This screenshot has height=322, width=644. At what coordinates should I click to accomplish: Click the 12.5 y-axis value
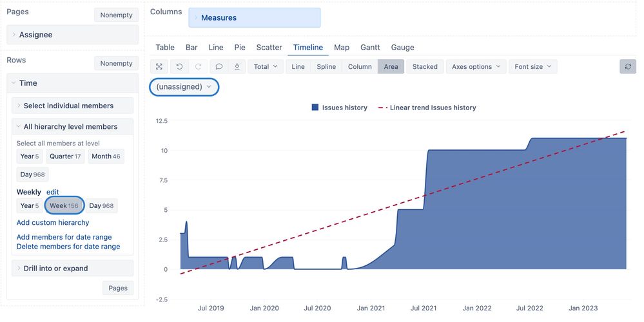click(161, 121)
